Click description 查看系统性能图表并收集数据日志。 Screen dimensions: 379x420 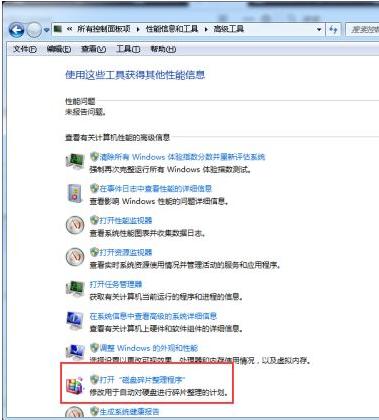coord(147,233)
